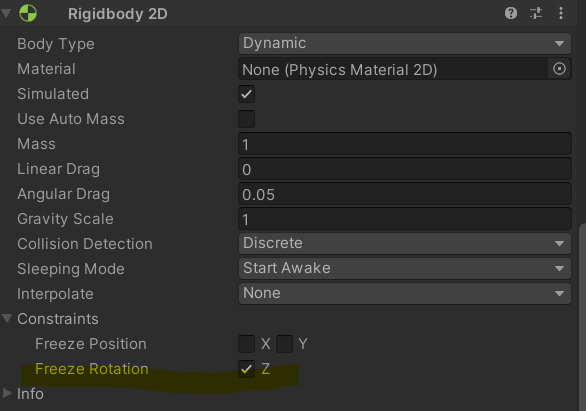Open the Collision Detection dropdown

405,244
